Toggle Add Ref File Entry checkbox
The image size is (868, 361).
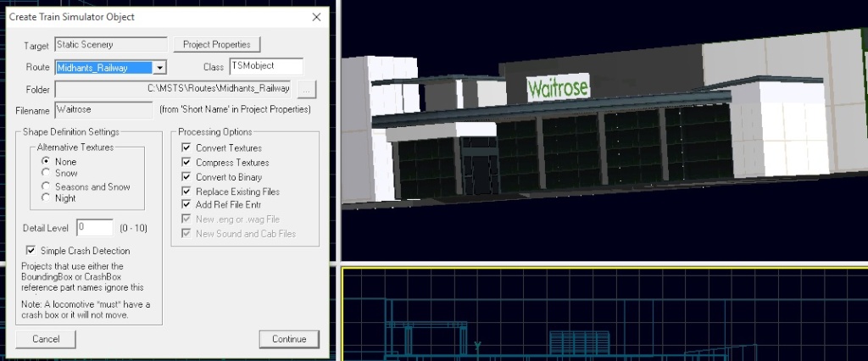tap(186, 204)
